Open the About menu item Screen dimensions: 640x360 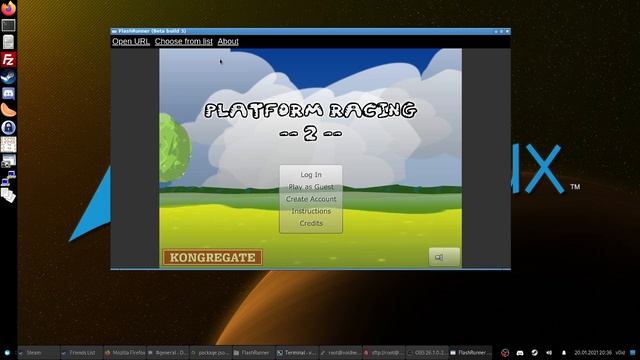pos(228,42)
